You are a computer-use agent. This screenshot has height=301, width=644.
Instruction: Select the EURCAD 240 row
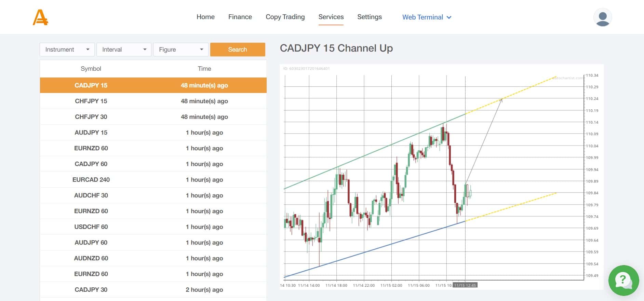153,180
